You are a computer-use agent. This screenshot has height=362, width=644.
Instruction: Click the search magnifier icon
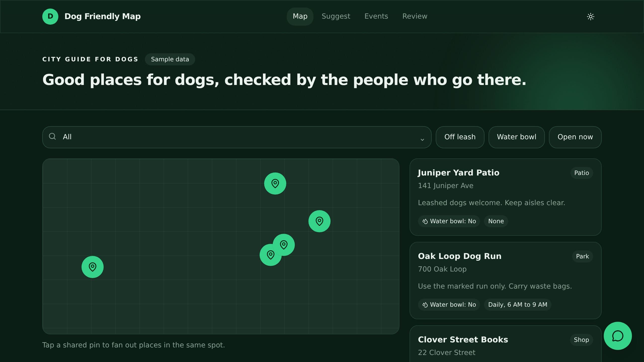click(52, 136)
